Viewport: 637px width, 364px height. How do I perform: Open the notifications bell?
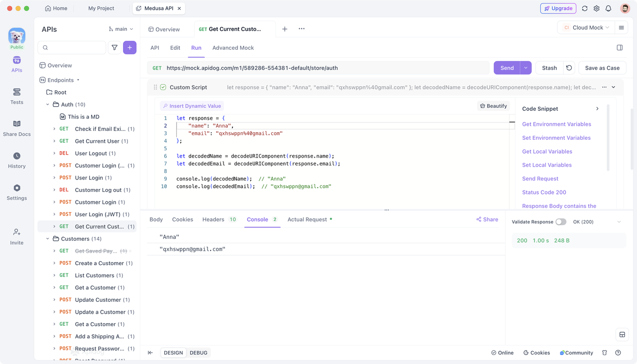coord(608,8)
